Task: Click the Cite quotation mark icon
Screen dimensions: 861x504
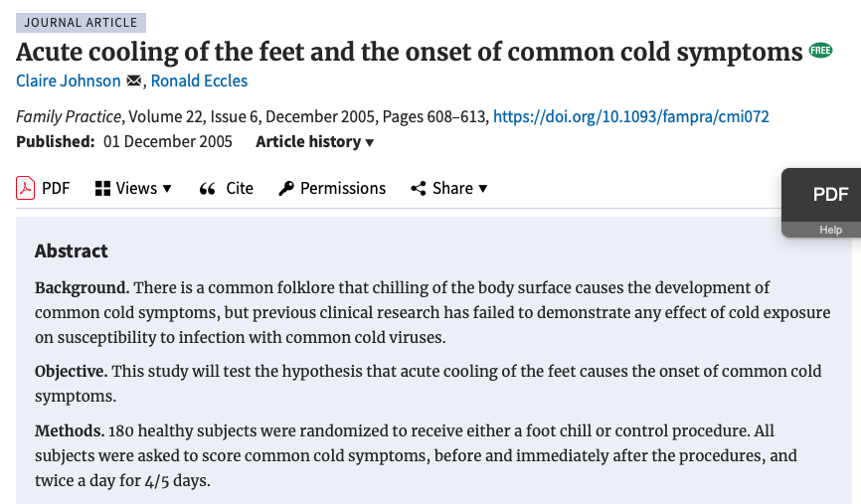Action: (207, 189)
